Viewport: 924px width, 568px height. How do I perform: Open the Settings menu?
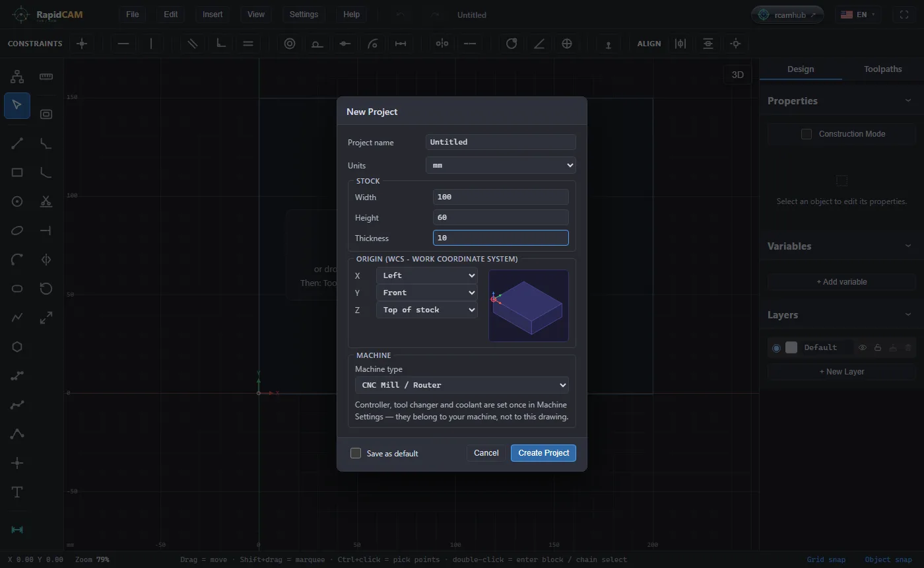(x=304, y=15)
